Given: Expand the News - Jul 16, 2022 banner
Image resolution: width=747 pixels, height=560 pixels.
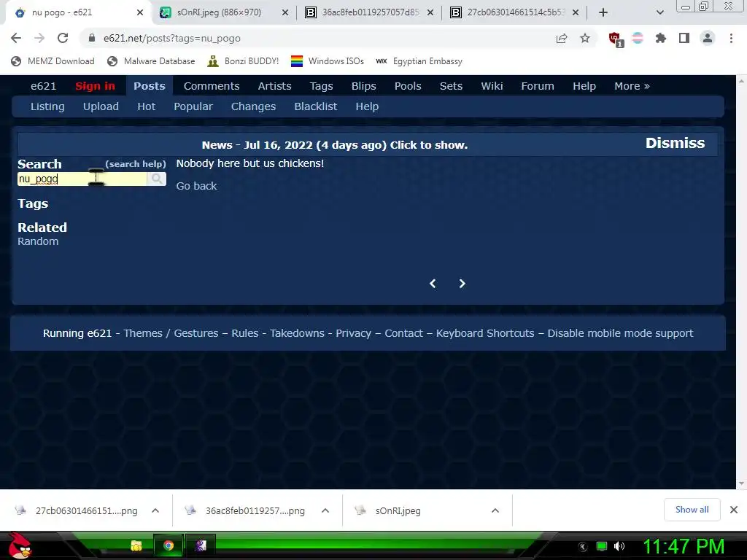Looking at the screenshot, I should pos(334,145).
